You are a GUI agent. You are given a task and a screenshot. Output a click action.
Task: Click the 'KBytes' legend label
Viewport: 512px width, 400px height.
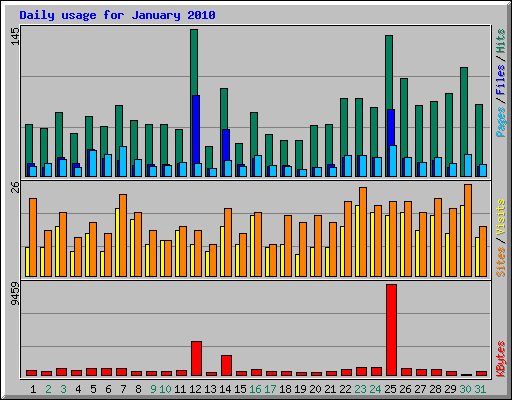(x=501, y=359)
